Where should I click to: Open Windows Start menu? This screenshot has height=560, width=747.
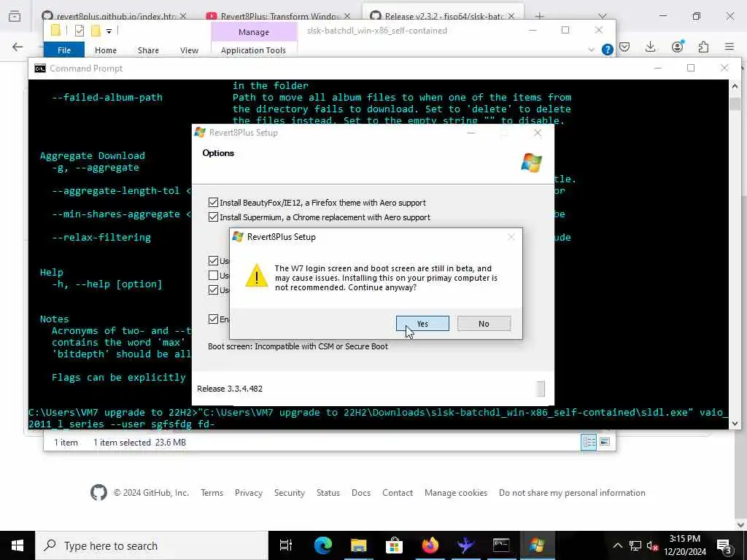(x=18, y=545)
